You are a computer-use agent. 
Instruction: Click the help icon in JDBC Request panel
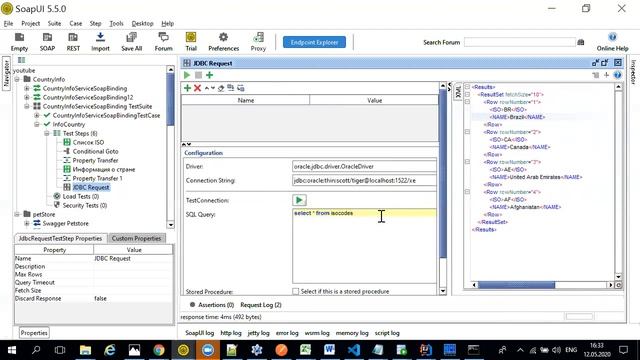[617, 75]
